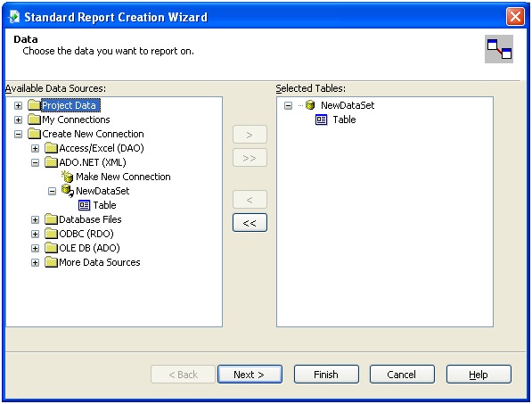The image size is (532, 404).
Task: Click the More Data Sources folder icon
Action: pos(51,262)
